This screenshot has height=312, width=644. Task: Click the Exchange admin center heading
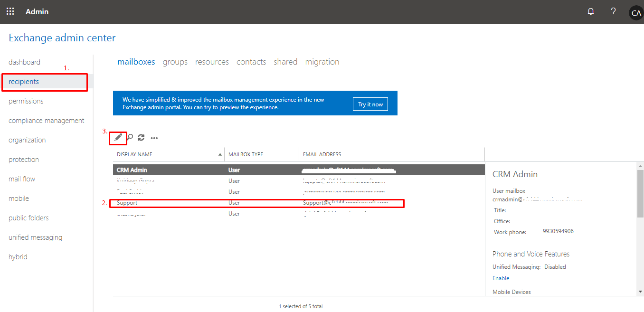click(62, 38)
